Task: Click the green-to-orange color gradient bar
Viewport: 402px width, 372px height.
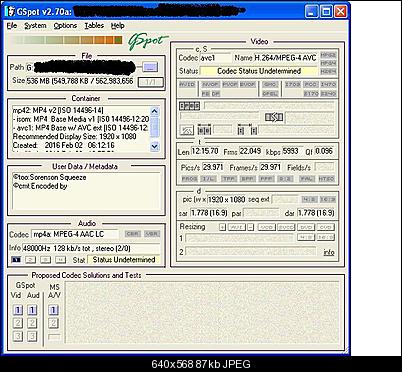Action: (x=68, y=40)
